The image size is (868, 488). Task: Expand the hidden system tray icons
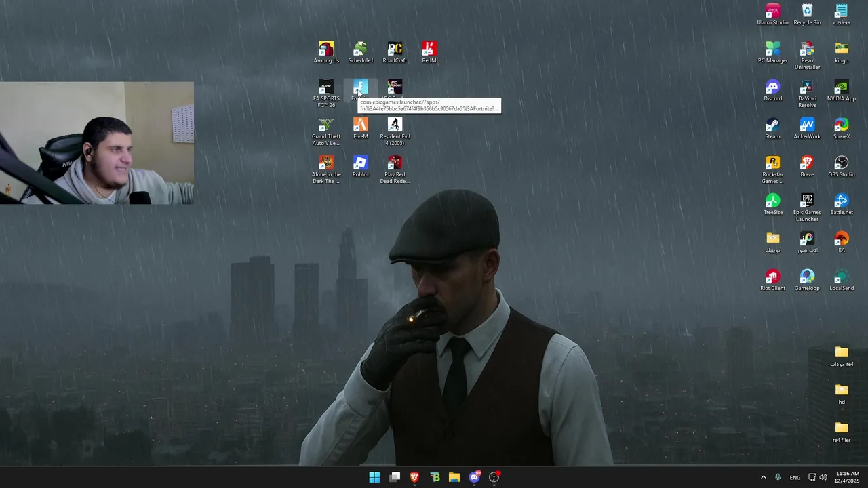click(763, 477)
